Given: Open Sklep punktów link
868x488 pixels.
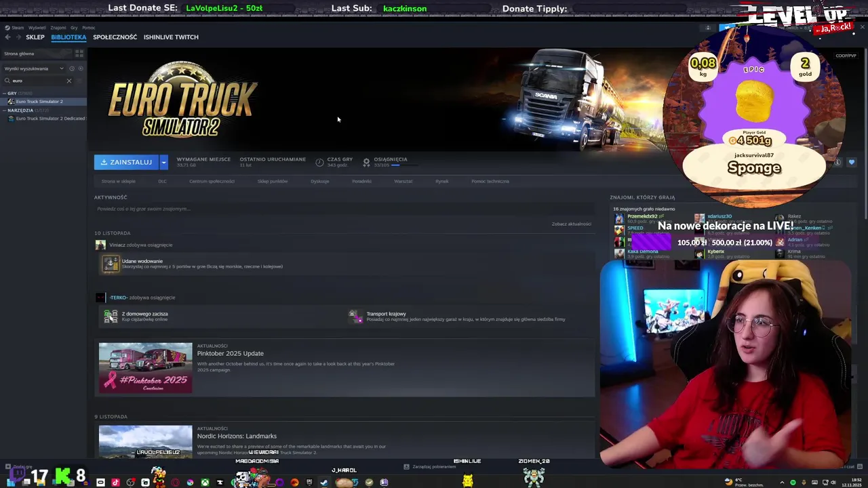Looking at the screenshot, I should click(273, 182).
